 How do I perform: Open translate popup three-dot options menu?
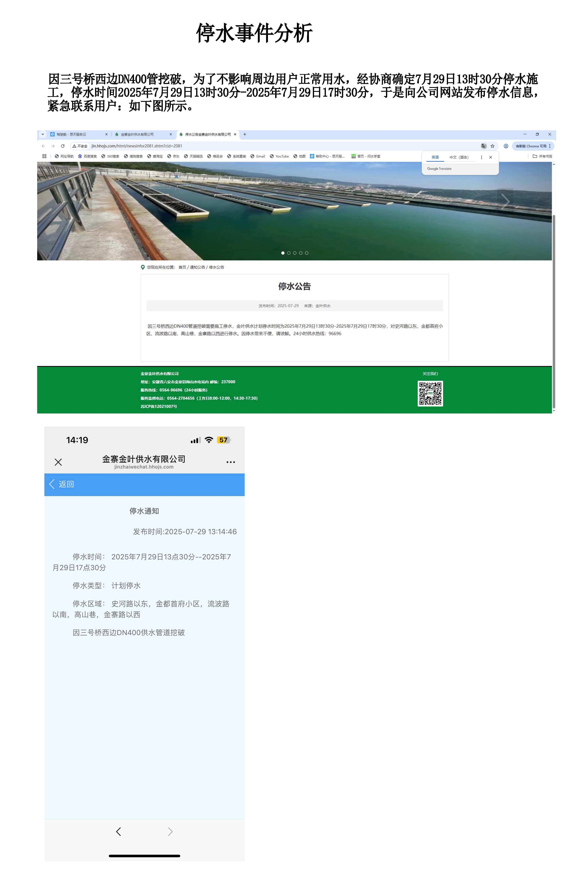(x=481, y=157)
